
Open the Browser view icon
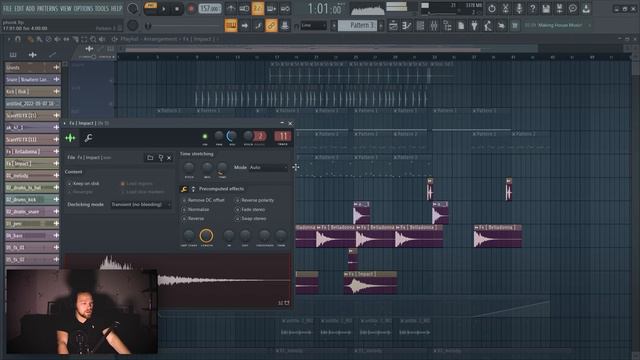[x=447, y=26]
